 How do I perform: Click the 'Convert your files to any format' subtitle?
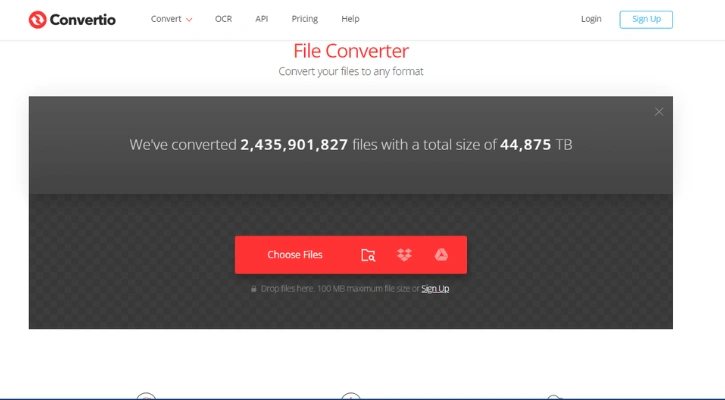click(x=351, y=71)
